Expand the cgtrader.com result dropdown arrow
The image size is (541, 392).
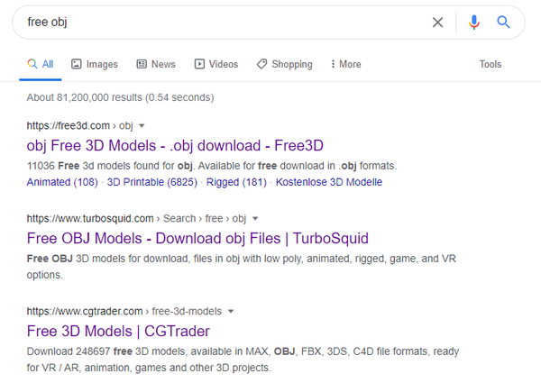tap(231, 311)
